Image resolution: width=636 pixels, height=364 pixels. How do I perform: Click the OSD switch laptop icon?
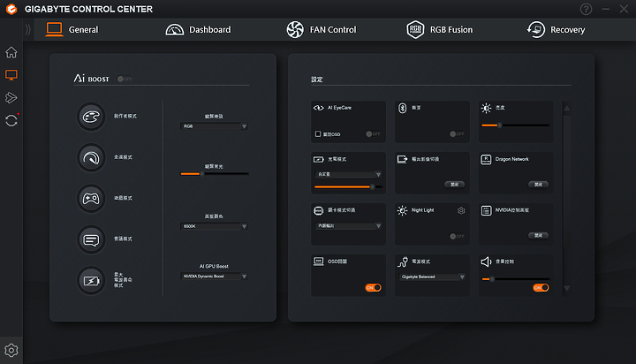[x=318, y=262]
